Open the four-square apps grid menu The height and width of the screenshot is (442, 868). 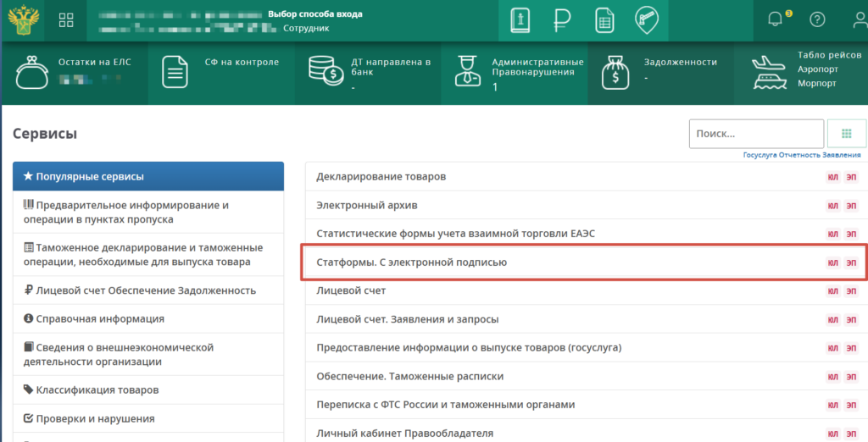[66, 20]
